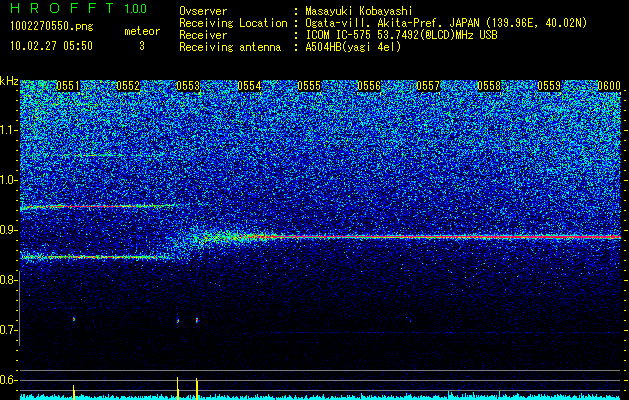This screenshot has width=629, height=400.
Task: Click the 0557 time marker
Action: [x=428, y=86]
